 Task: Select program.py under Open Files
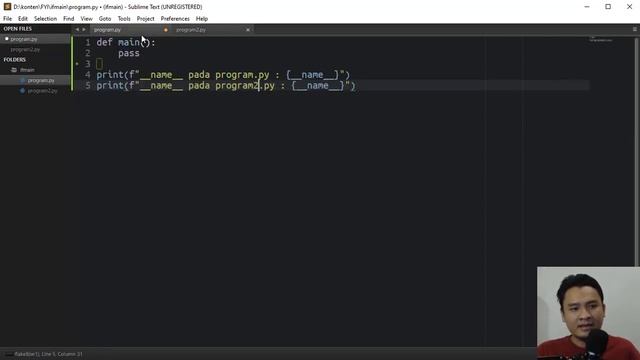coord(36,39)
